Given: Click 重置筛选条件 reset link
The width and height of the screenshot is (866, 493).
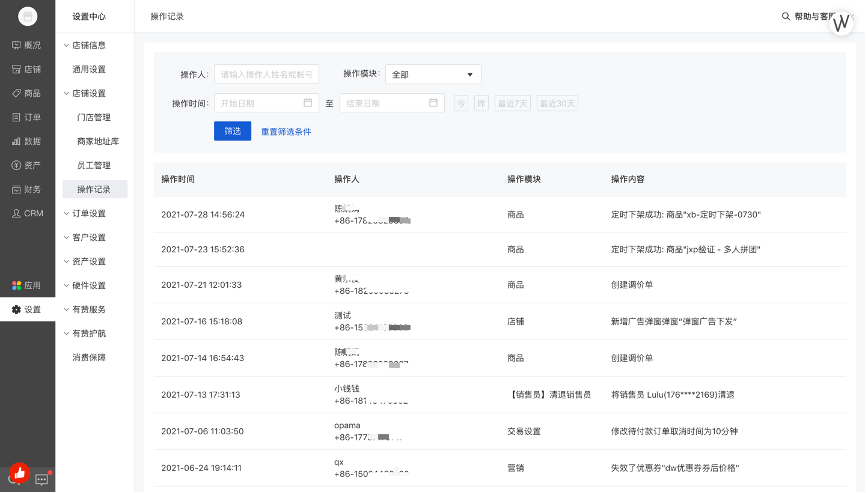Looking at the screenshot, I should (286, 131).
